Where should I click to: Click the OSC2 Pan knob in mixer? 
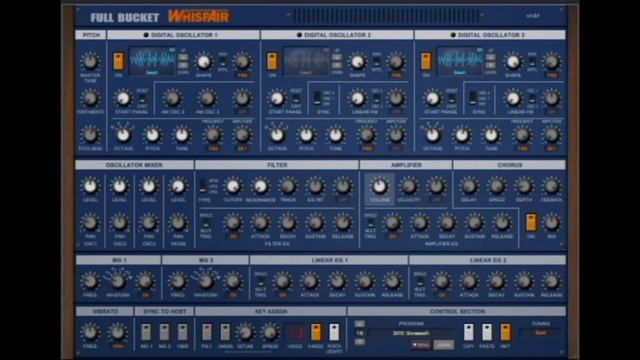(119, 223)
